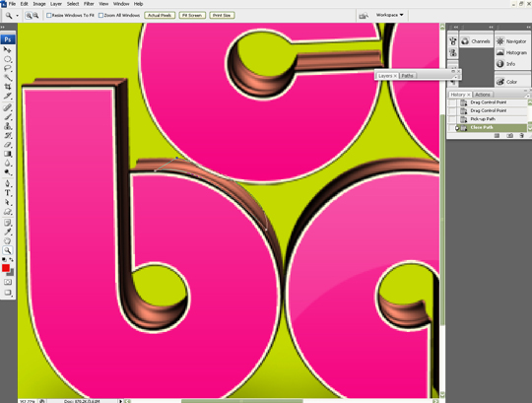The width and height of the screenshot is (532, 403).
Task: Click the Actual Pixels button
Action: pyautogui.click(x=160, y=15)
